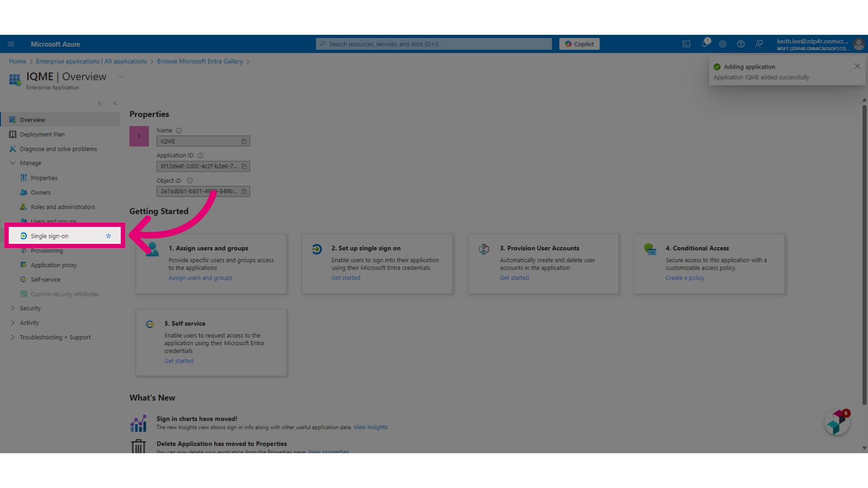
Task: Click the scrollbar down arrow
Action: [864, 448]
